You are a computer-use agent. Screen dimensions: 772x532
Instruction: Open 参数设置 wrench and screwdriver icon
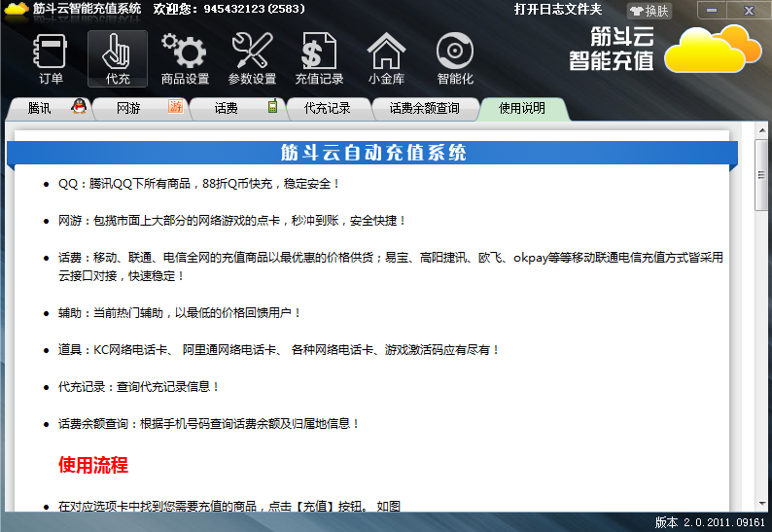click(x=252, y=58)
